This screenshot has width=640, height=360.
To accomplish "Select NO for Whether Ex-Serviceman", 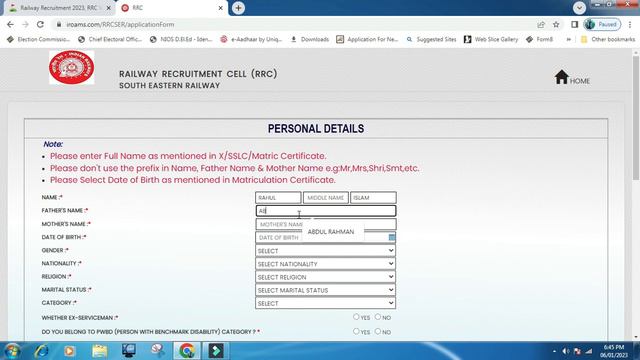I will (378, 317).
